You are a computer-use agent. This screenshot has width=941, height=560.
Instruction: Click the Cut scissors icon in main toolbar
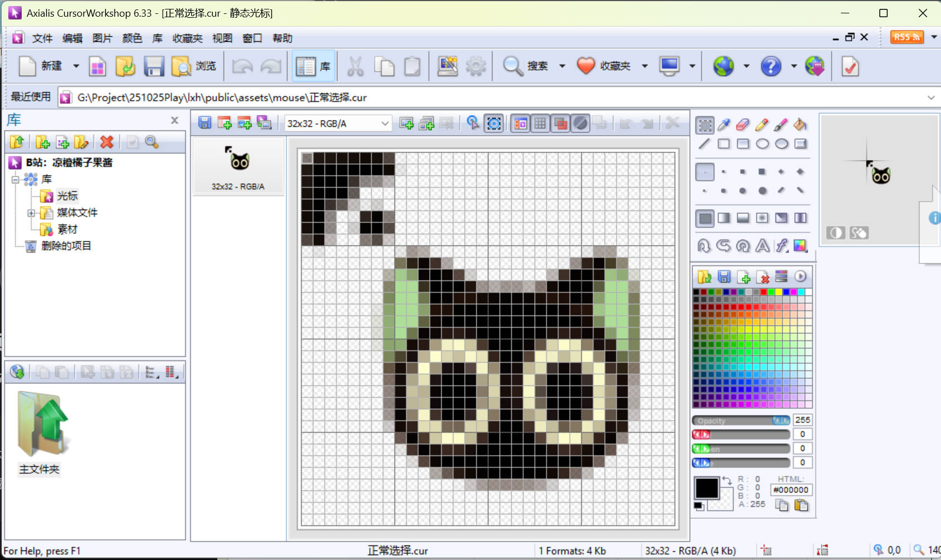[x=355, y=66]
